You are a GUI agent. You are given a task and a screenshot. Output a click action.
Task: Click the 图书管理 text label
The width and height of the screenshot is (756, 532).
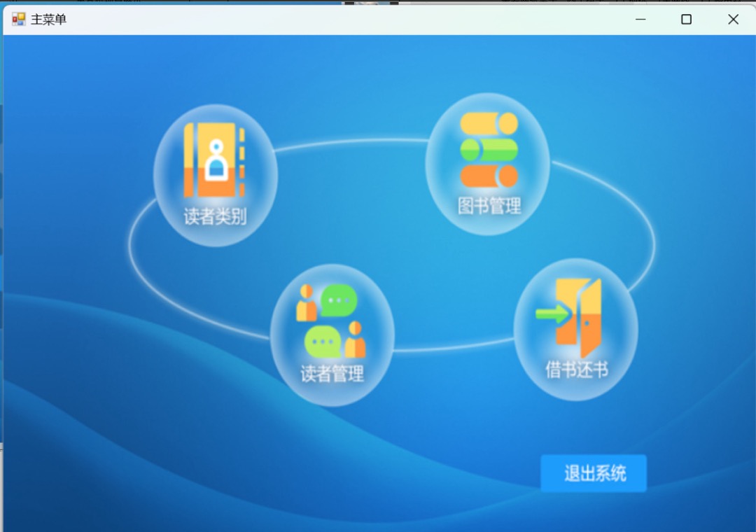click(x=489, y=206)
